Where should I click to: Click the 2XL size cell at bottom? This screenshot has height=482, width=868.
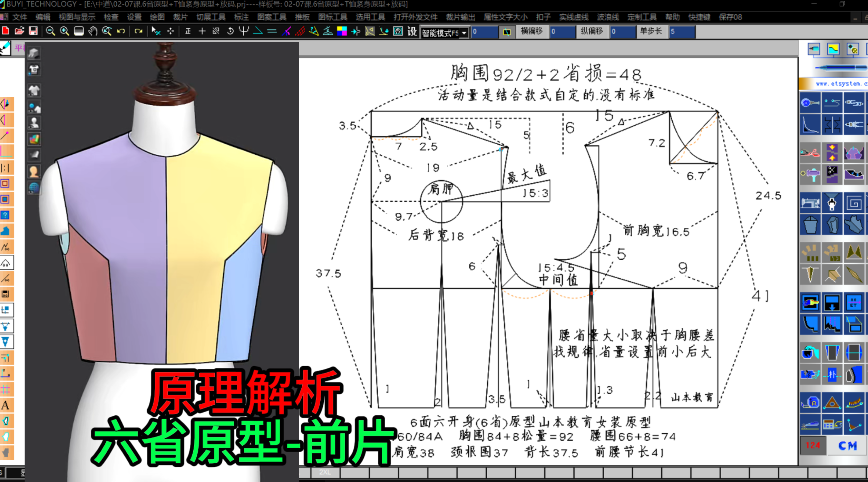(x=325, y=472)
